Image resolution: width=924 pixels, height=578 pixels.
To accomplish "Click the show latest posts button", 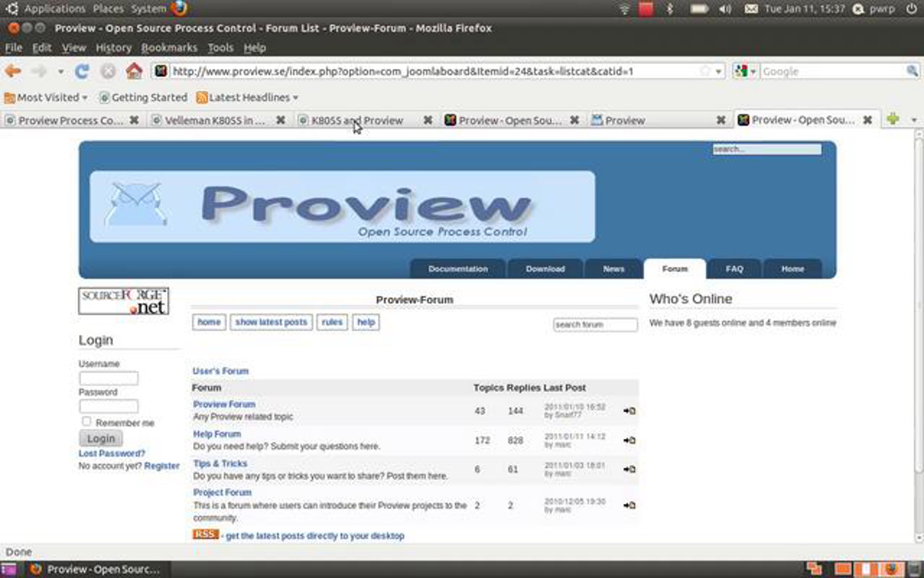I will pyautogui.click(x=271, y=322).
